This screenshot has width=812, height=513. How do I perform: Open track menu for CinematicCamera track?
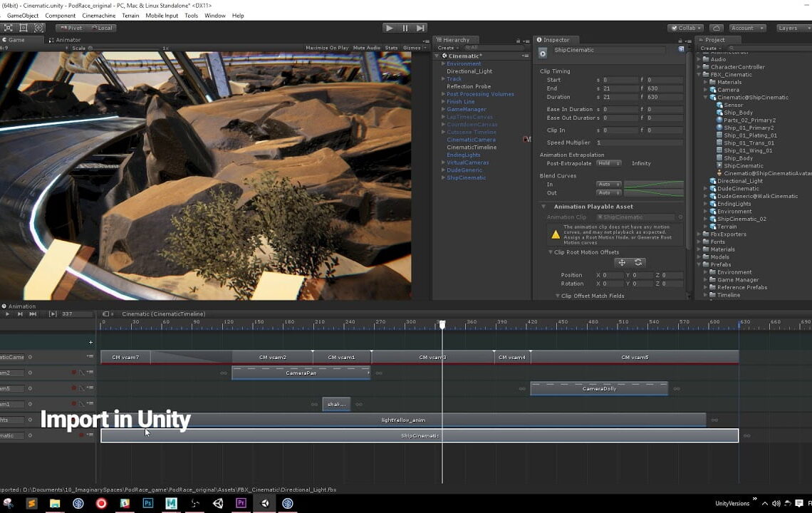[x=90, y=356]
